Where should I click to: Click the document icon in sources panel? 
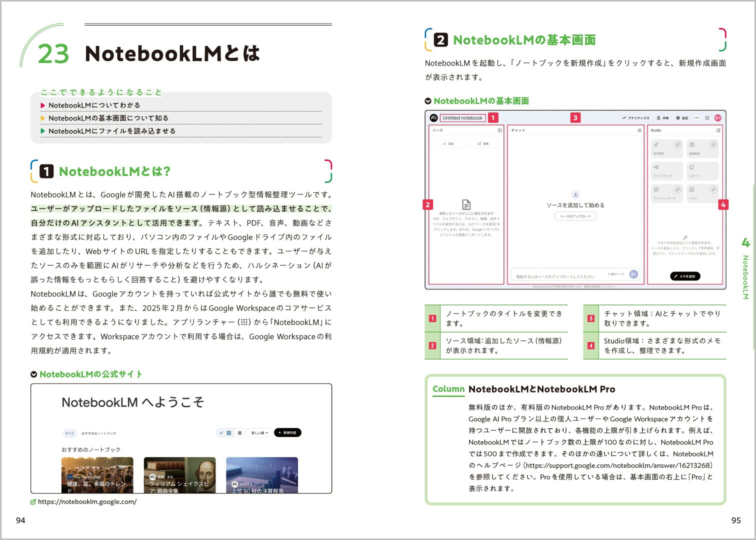coord(466,204)
